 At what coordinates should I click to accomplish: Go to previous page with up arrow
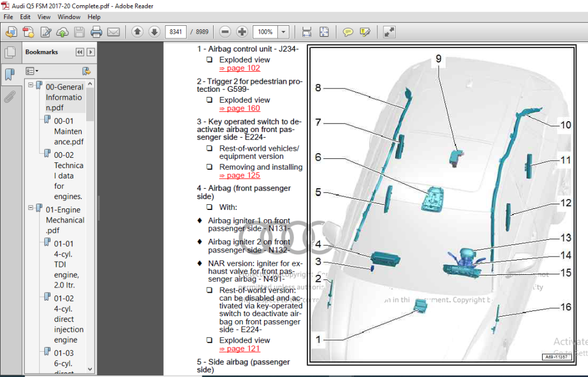tap(137, 32)
